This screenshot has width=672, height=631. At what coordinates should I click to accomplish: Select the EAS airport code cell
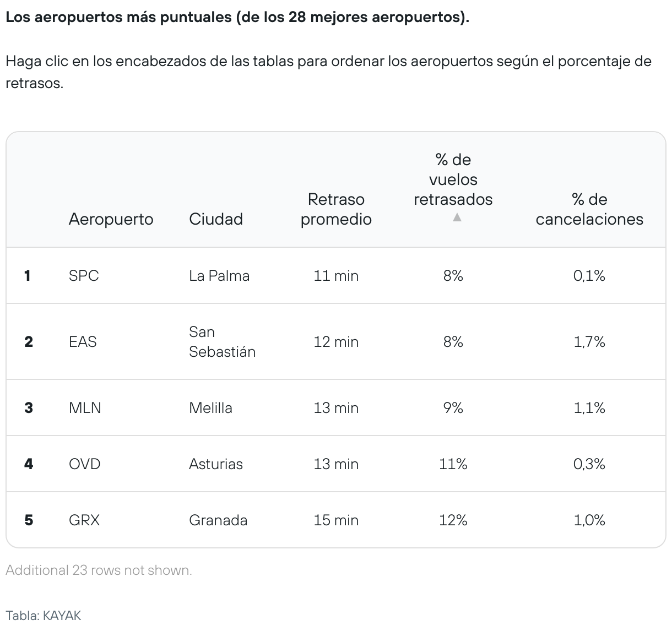point(83,342)
